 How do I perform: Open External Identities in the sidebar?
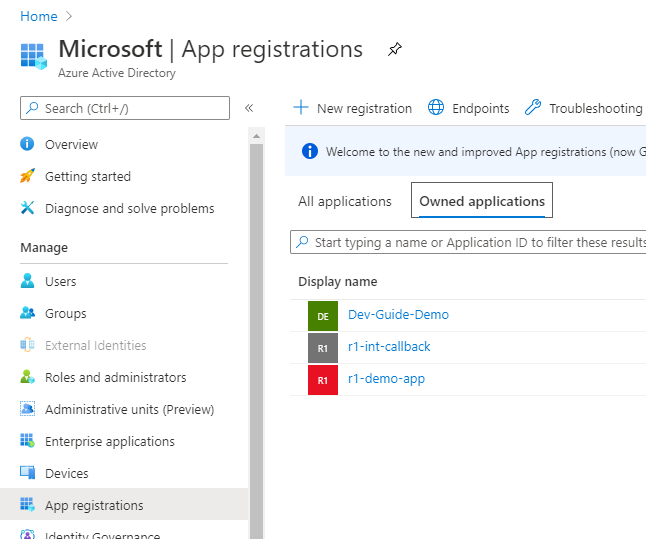coord(96,345)
